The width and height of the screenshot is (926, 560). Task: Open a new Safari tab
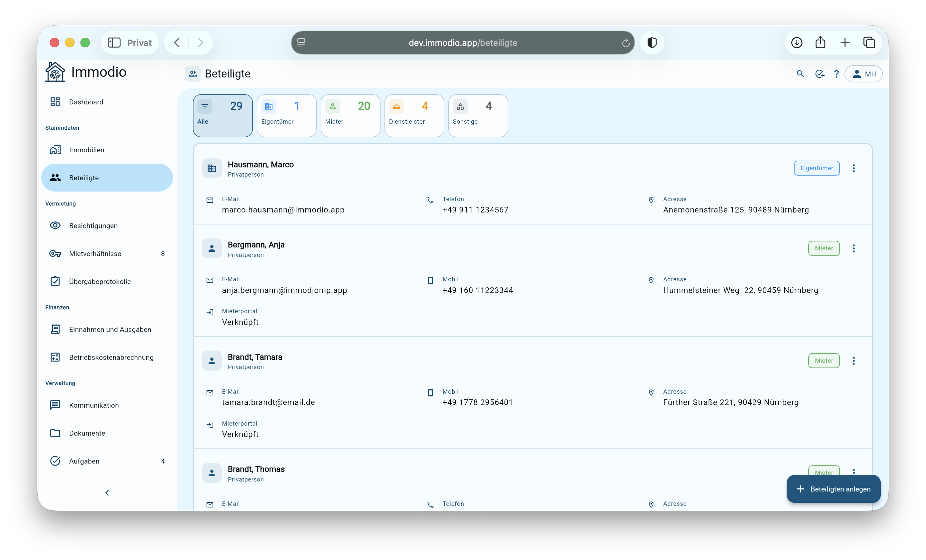click(x=845, y=43)
